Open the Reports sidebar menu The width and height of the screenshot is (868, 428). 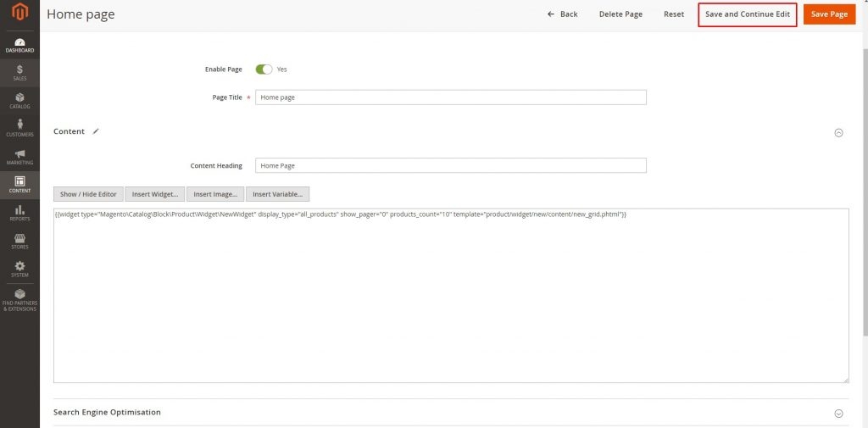coord(20,214)
